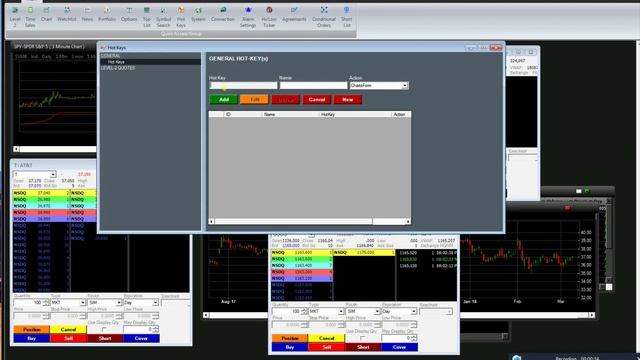Click yellow Cancel in lower Level 2 window
Screen dimensions: 640x360
327,338
